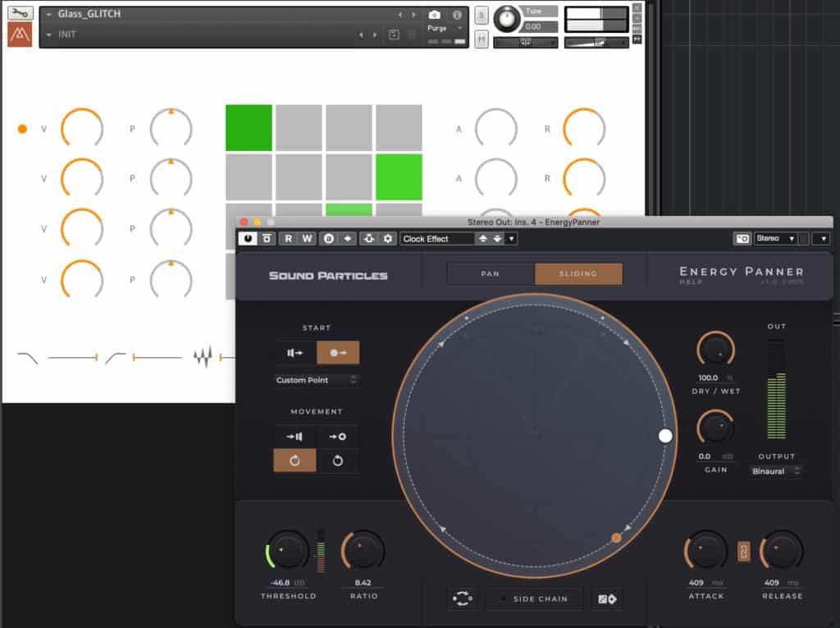
Task: Click the side-chain routing toolbar icon
Action: (369, 239)
